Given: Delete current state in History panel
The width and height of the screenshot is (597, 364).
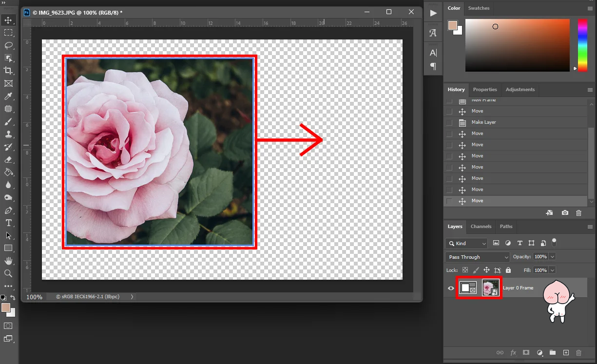Looking at the screenshot, I should pos(579,213).
